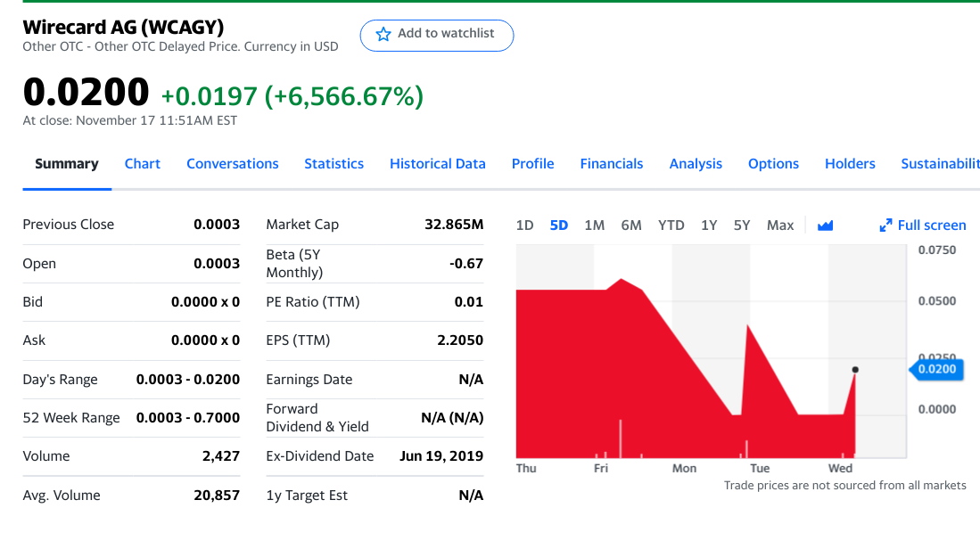This screenshot has height=541, width=980.
Task: Click the At close timestamp text
Action: click(x=130, y=120)
